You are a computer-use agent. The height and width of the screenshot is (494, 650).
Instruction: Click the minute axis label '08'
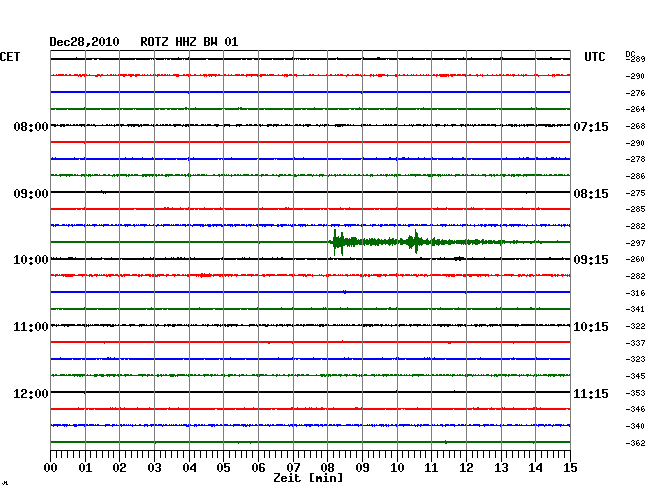point(327,468)
